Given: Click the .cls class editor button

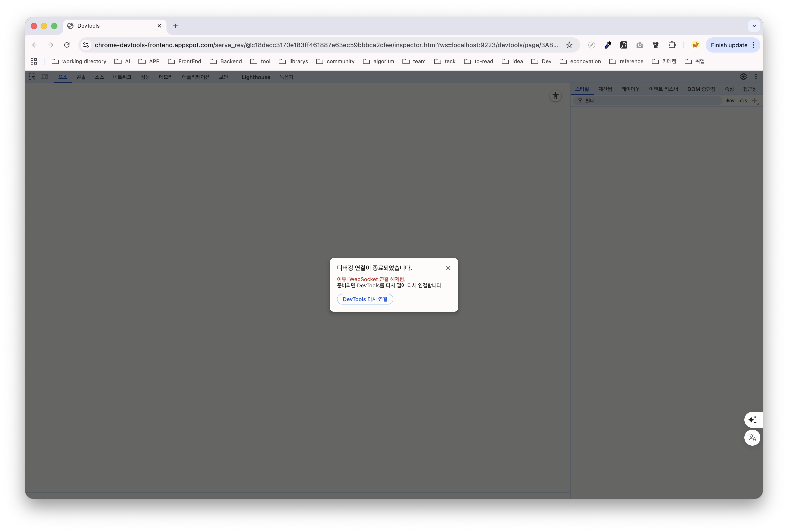Looking at the screenshot, I should point(743,101).
